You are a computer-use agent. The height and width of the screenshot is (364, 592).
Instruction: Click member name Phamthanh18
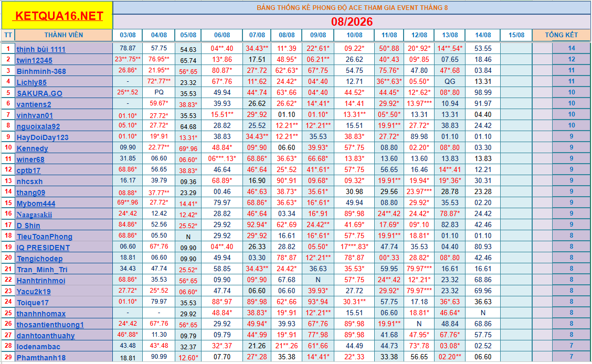point(41,358)
